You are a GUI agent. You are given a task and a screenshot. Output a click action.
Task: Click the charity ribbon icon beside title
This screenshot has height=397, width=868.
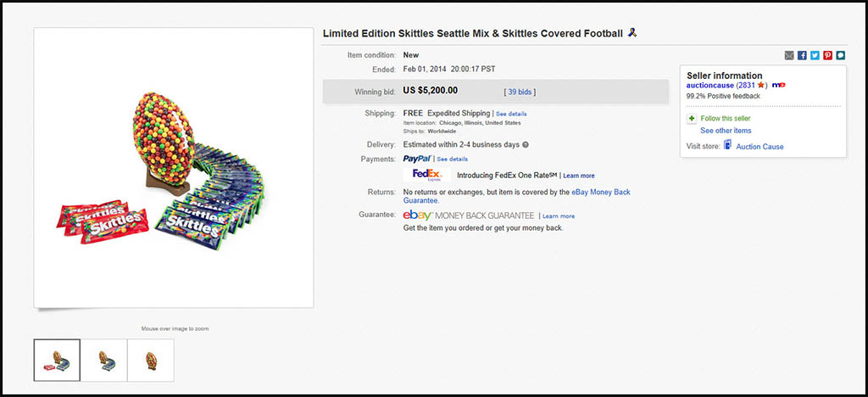(x=632, y=33)
